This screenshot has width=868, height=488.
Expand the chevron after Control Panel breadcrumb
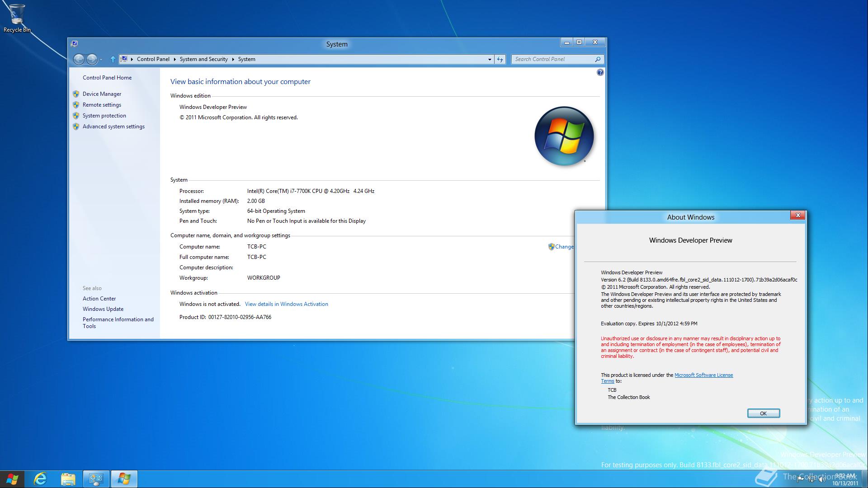(x=175, y=59)
